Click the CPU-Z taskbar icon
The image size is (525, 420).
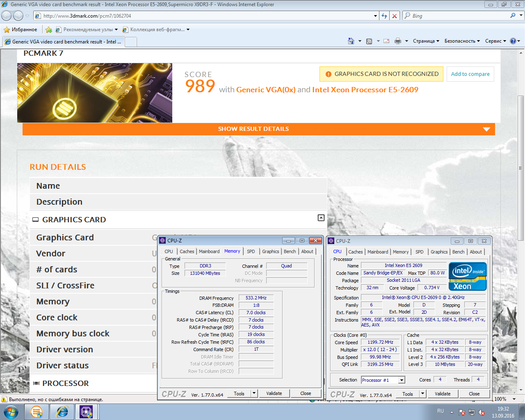click(x=86, y=412)
